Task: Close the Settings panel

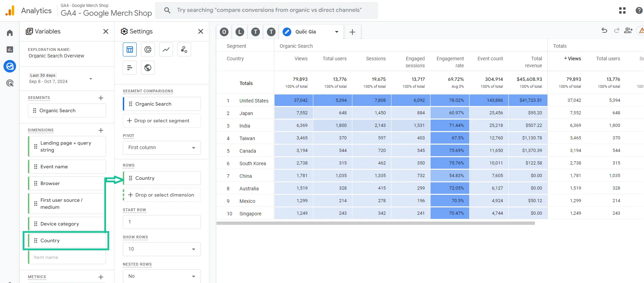Action: (x=201, y=31)
